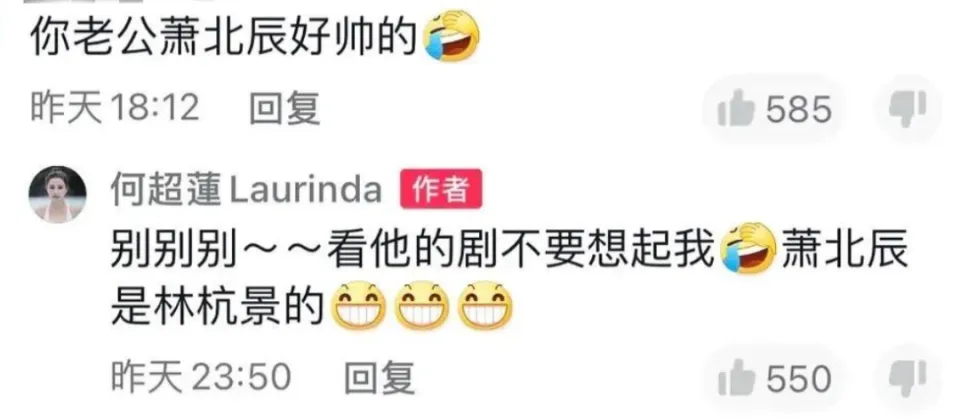Click the 昨天 23:50 timestamp
The height and width of the screenshot is (420, 960).
pyautogui.click(x=201, y=377)
